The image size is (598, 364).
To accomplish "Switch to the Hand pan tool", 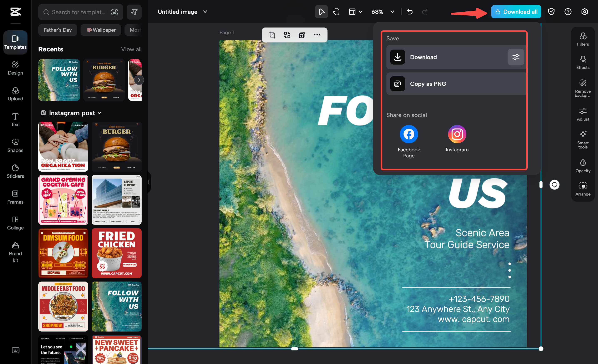I will [336, 11].
